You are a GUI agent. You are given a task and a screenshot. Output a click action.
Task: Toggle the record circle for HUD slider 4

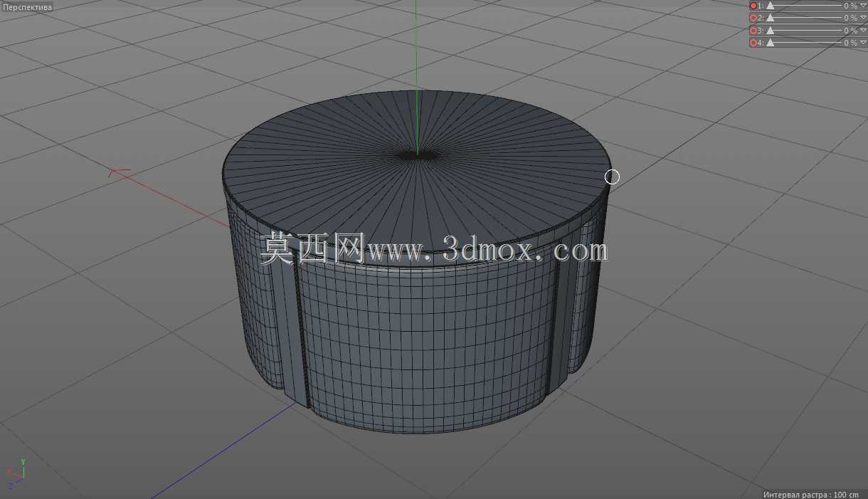(753, 43)
